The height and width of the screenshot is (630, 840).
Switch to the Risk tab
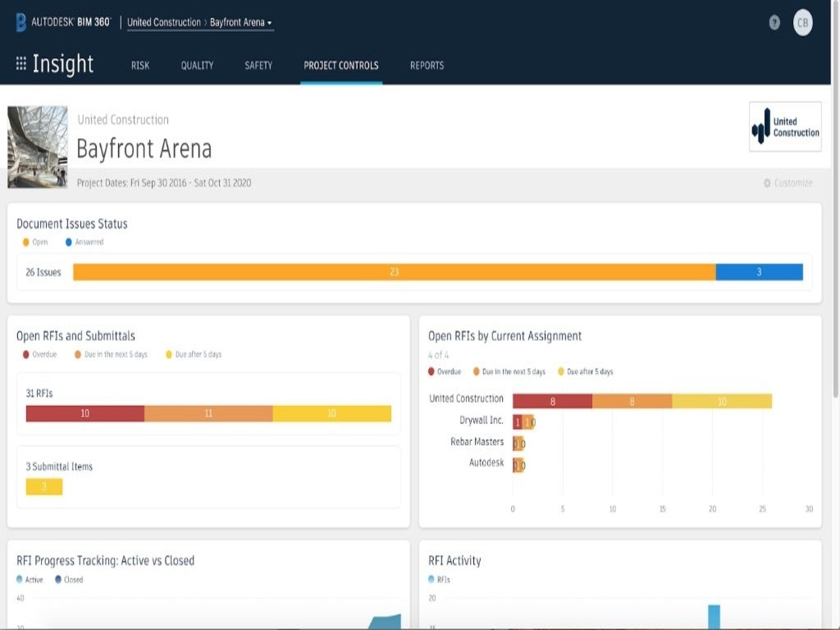click(140, 66)
